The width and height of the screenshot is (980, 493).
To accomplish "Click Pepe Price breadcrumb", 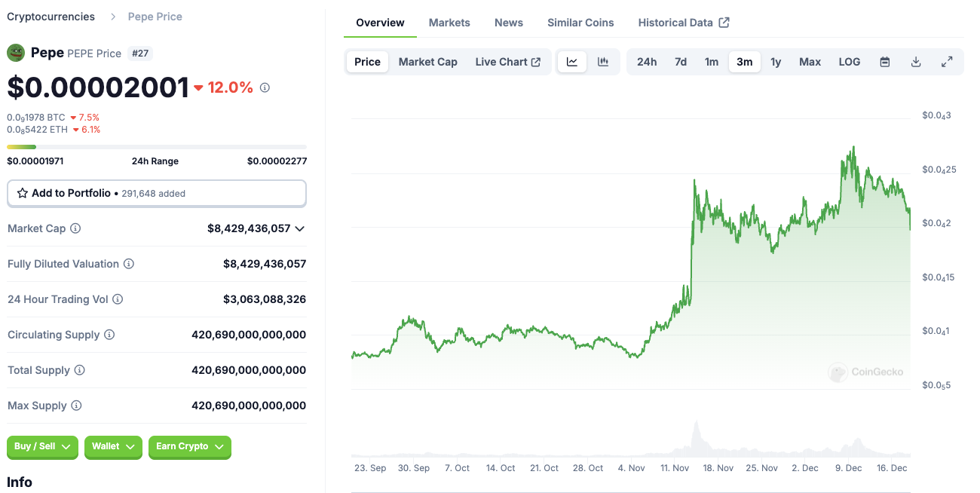I will tap(155, 17).
